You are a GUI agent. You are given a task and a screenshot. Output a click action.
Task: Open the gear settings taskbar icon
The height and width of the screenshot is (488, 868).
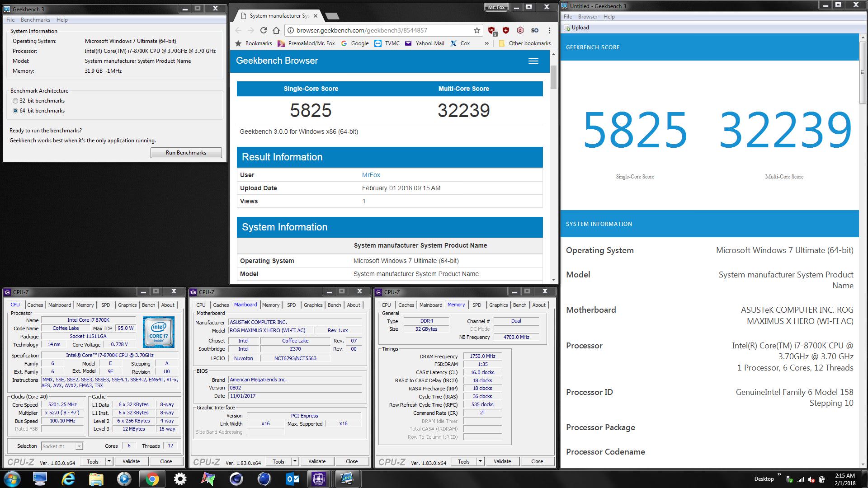(180, 479)
